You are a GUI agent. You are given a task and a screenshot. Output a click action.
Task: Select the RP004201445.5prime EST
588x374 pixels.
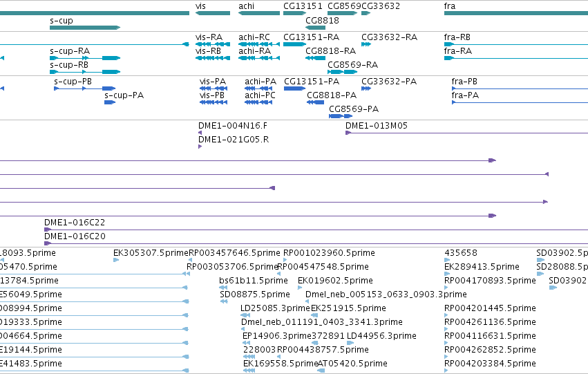446,315
